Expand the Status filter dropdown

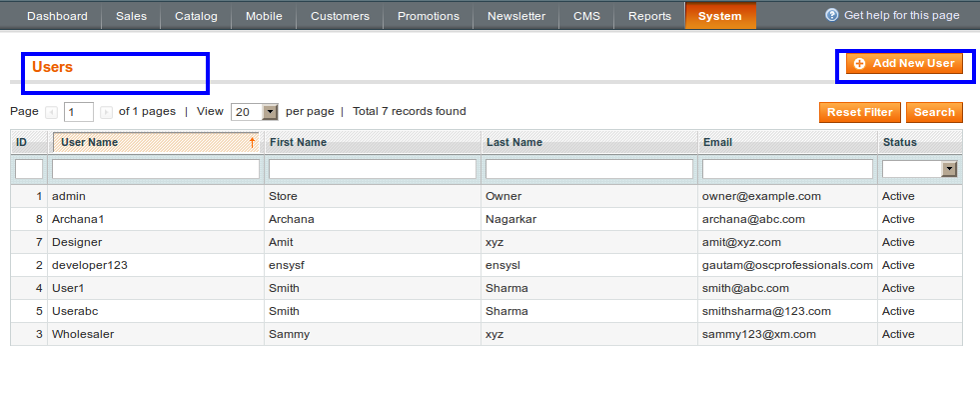click(x=949, y=169)
